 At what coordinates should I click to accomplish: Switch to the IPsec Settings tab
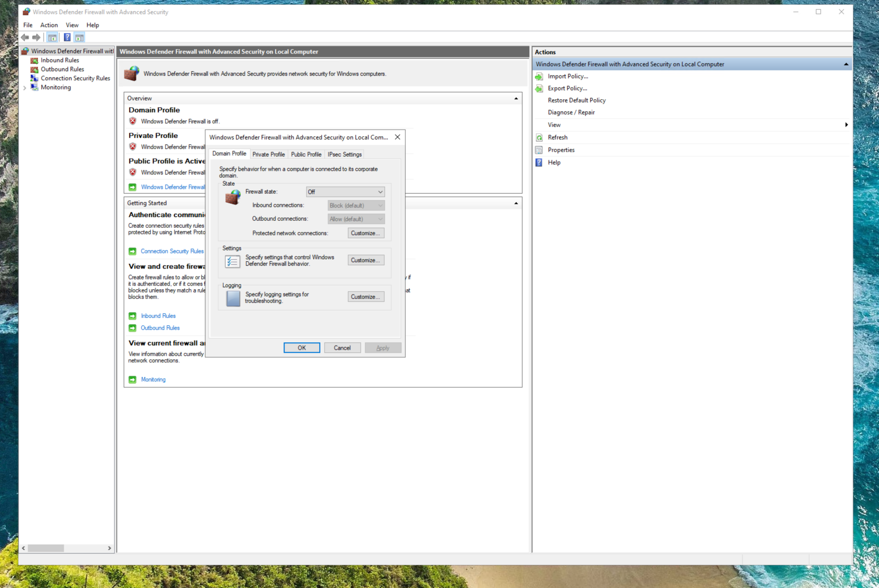point(345,154)
